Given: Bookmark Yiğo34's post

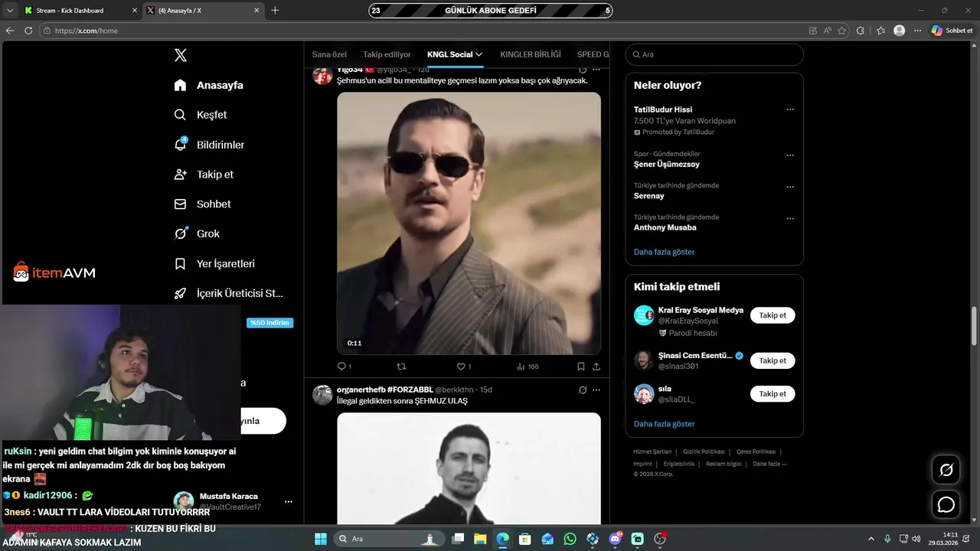Looking at the screenshot, I should [581, 367].
